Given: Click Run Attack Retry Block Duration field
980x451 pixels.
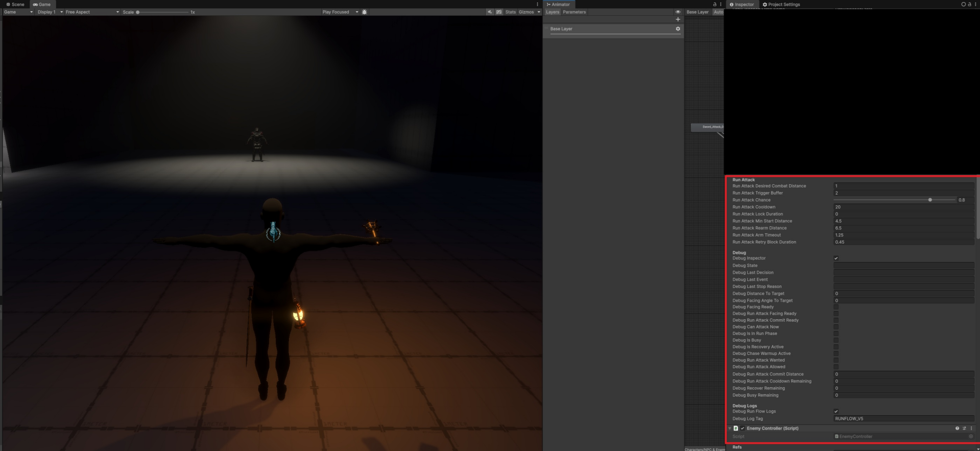Looking at the screenshot, I should pyautogui.click(x=903, y=242).
